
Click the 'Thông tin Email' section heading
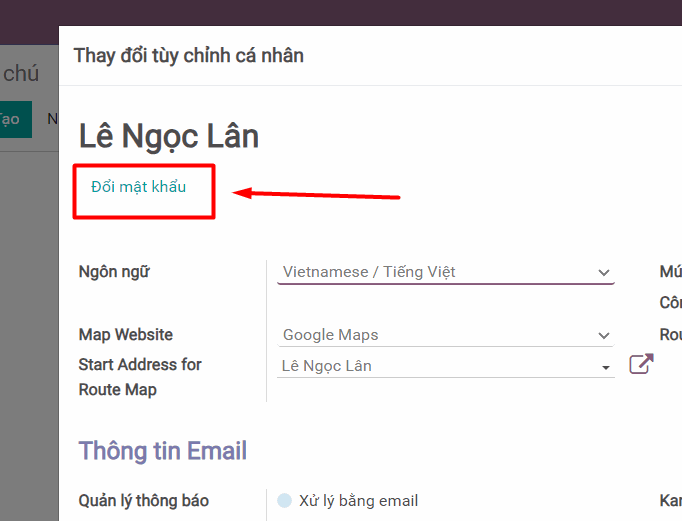163,451
